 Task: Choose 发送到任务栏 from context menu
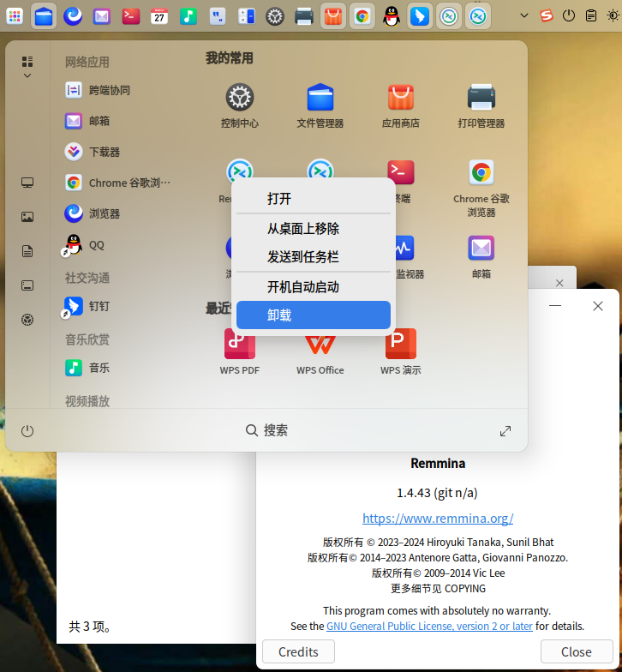point(314,257)
